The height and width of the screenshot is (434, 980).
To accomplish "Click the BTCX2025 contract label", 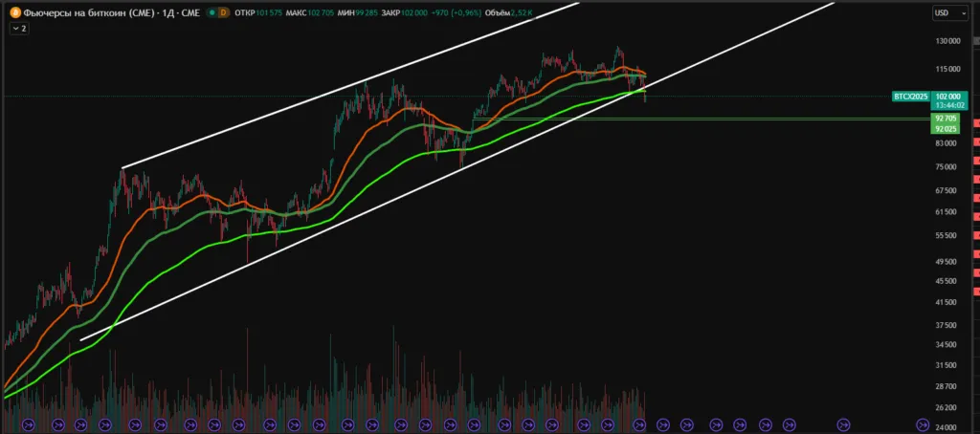I will (910, 97).
